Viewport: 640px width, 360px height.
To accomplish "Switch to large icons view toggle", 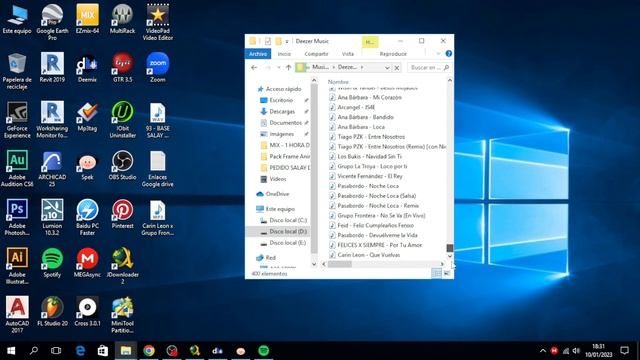I will 447,273.
